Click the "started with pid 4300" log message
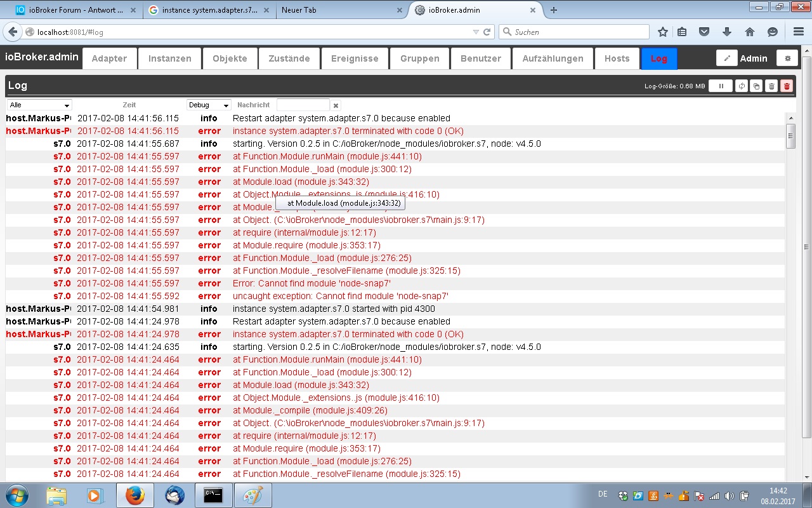Viewport: 812px width, 508px height. (x=334, y=309)
